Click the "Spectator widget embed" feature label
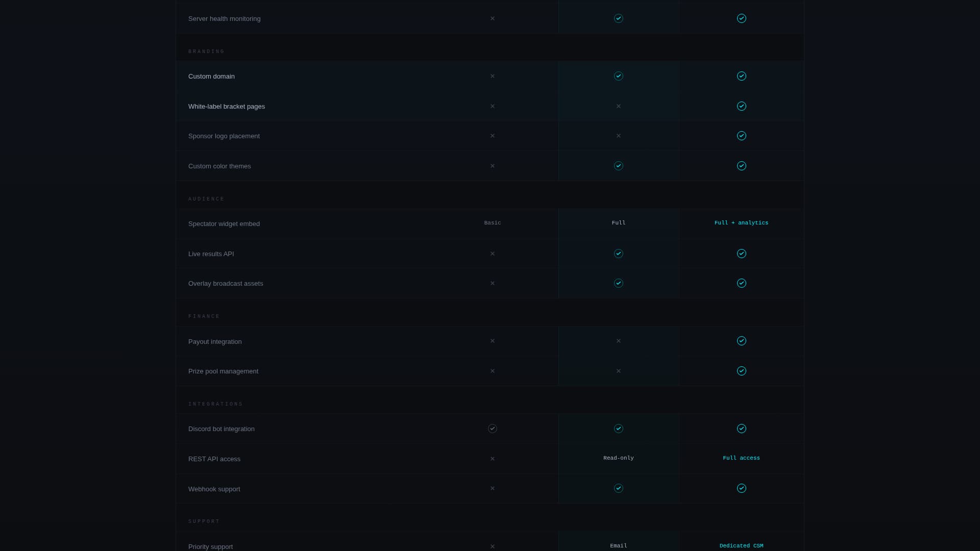Image resolution: width=980 pixels, height=551 pixels. pos(224,224)
